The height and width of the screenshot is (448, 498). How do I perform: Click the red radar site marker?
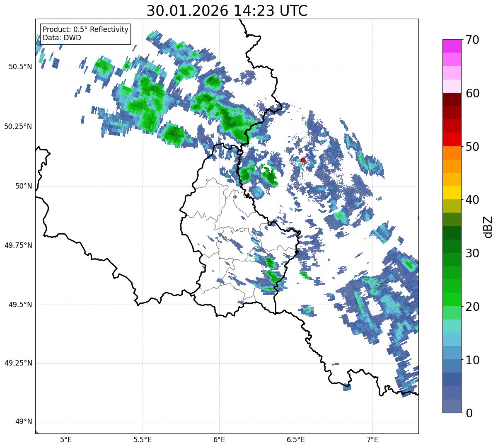pos(303,160)
